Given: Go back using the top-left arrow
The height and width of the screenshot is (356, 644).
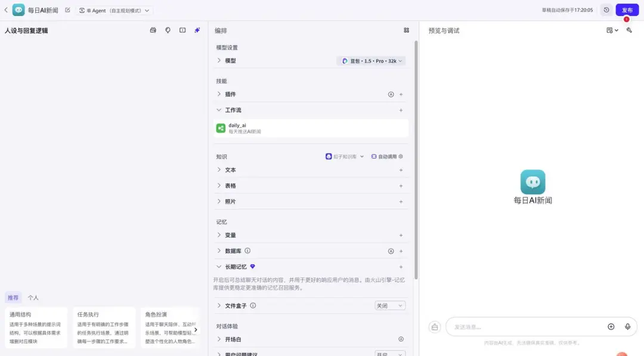Looking at the screenshot, I should coord(6,10).
